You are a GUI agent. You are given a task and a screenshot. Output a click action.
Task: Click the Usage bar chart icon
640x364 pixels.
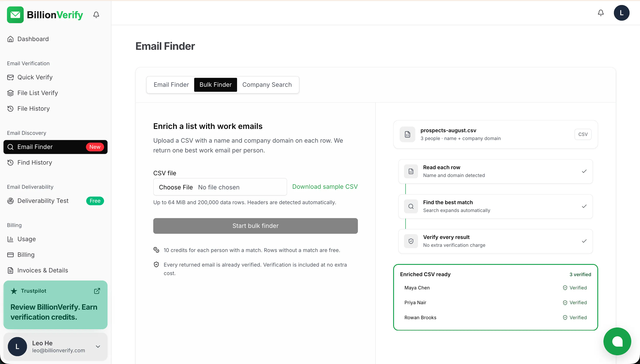(x=10, y=239)
